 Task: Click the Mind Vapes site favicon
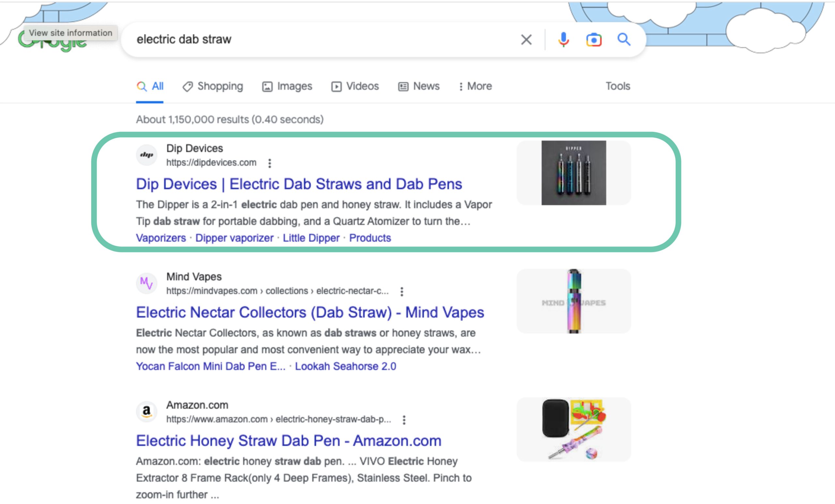[x=147, y=283]
